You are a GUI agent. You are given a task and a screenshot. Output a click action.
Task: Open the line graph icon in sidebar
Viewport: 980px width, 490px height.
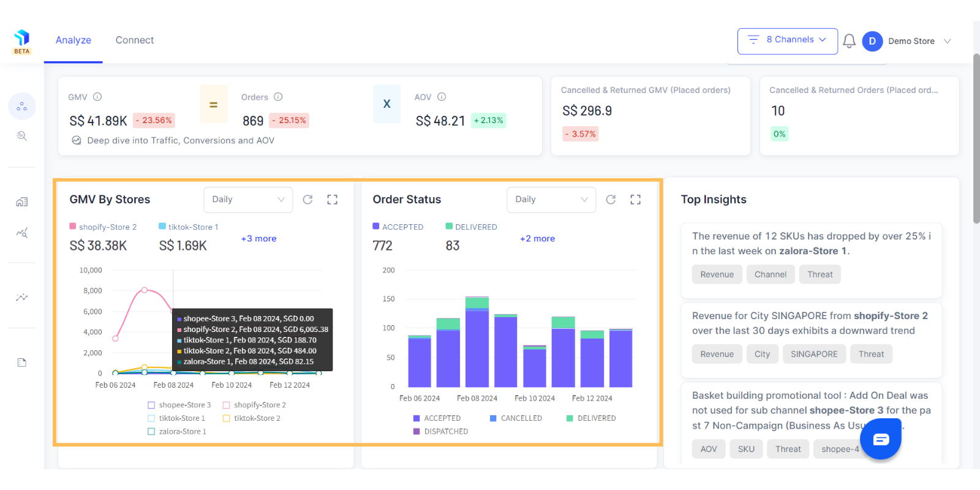[22, 297]
